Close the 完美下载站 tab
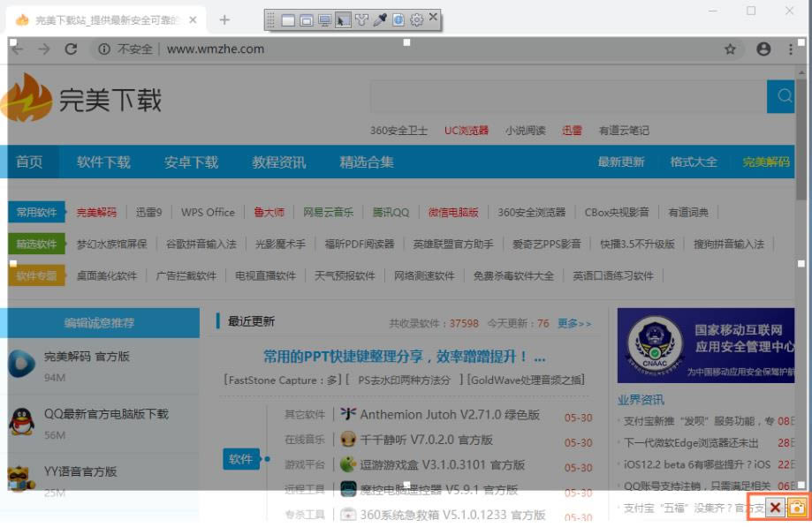Image resolution: width=812 pixels, height=527 pixels. tap(193, 19)
